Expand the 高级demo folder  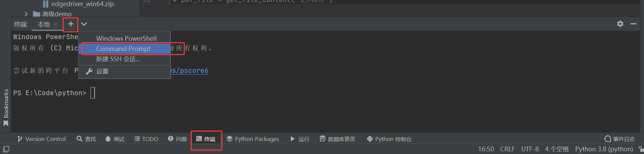point(26,14)
